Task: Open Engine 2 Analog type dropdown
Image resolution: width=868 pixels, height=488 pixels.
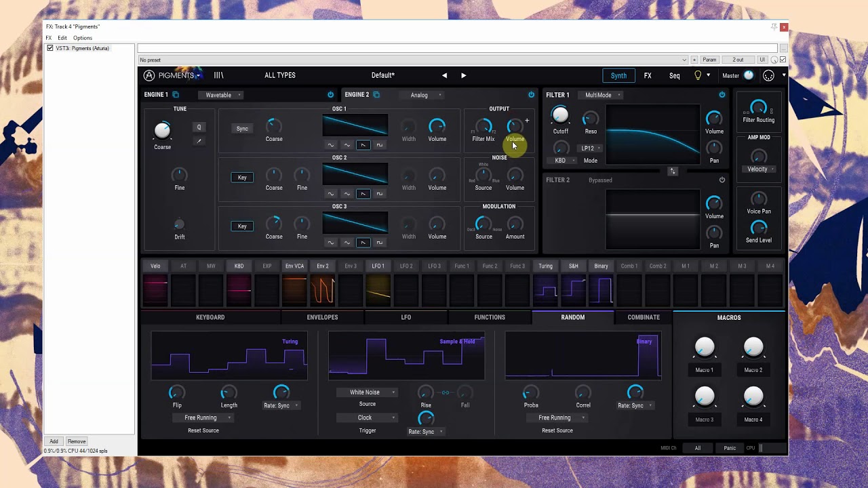Action: (x=422, y=95)
